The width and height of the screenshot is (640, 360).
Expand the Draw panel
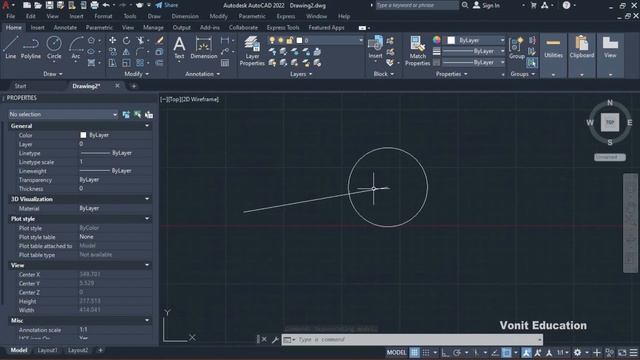(x=53, y=74)
